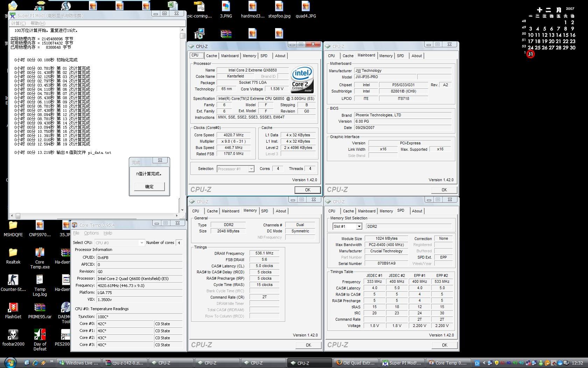Click DRAM Frequency 536.1 MHz value
Screen dimensions: 588x368
pos(264,253)
